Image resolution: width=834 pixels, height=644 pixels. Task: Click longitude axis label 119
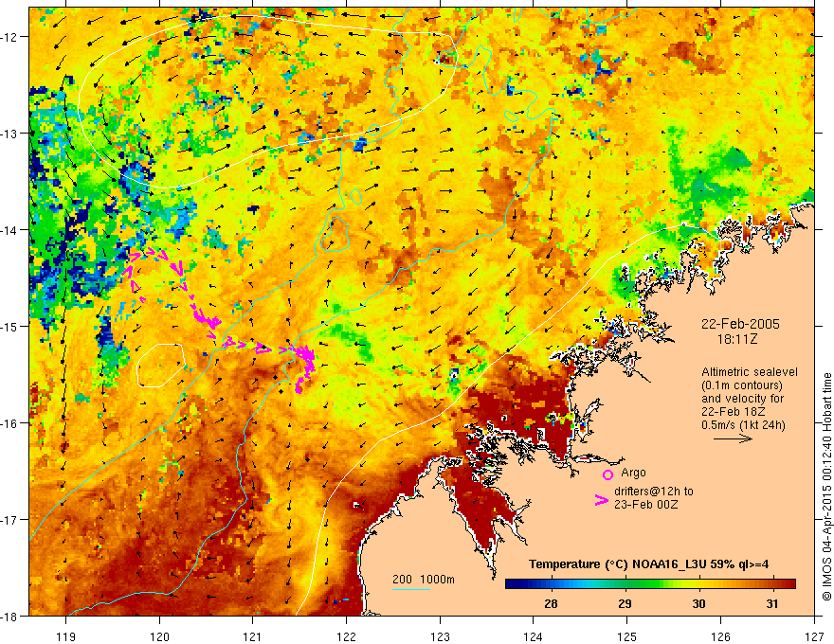pyautogui.click(x=66, y=637)
